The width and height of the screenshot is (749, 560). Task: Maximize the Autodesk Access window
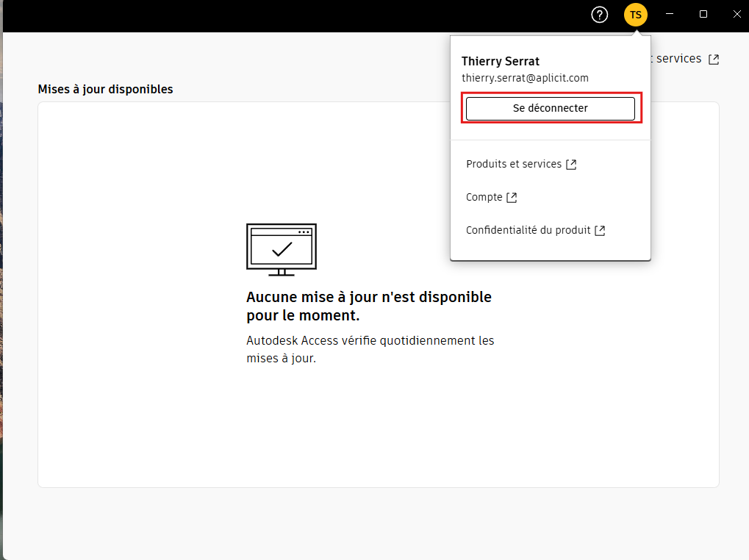[703, 14]
